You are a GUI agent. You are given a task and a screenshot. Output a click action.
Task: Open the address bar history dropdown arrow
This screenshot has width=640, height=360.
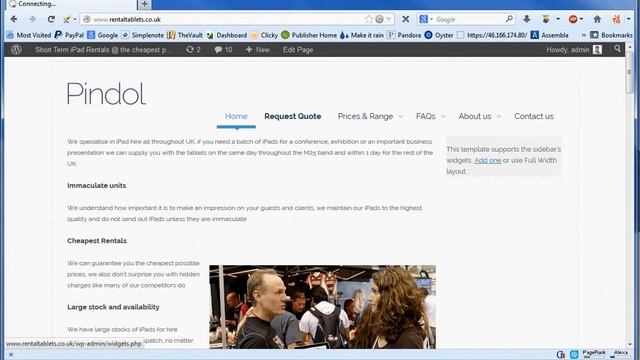(389, 19)
